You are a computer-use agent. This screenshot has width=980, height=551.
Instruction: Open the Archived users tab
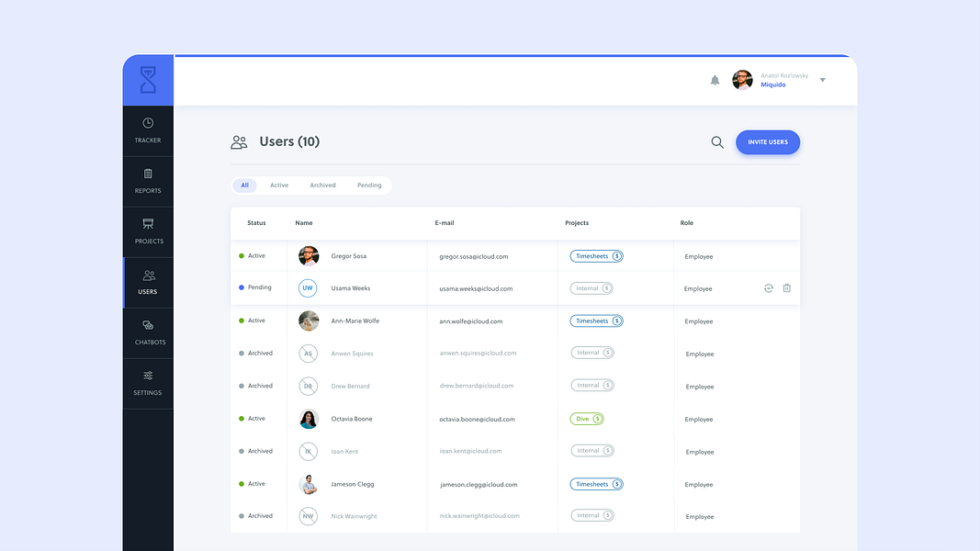[322, 185]
